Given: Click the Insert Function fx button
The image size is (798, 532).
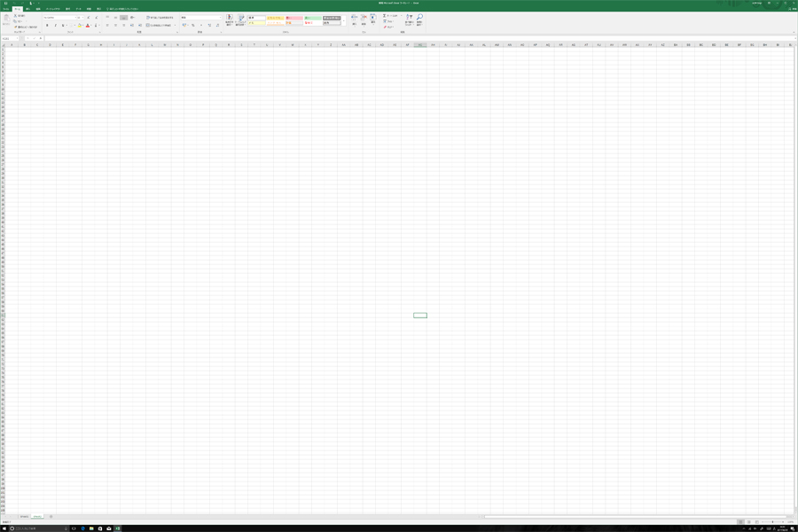Looking at the screenshot, I should 41,38.
